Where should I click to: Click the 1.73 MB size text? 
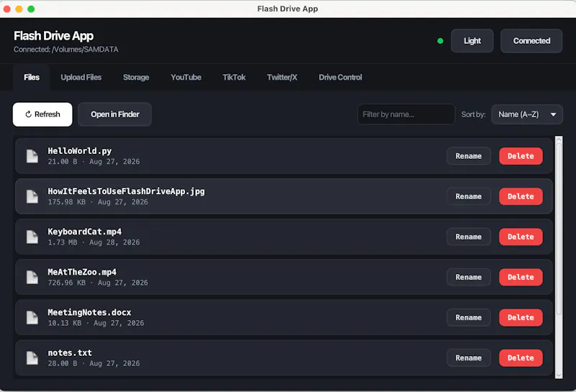[63, 242]
